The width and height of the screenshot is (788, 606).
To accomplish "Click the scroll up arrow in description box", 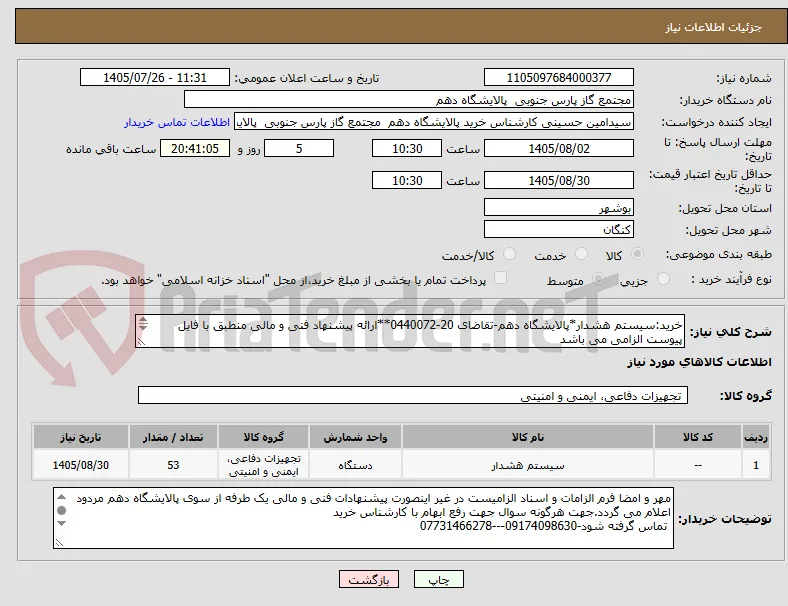I will pos(143,320).
